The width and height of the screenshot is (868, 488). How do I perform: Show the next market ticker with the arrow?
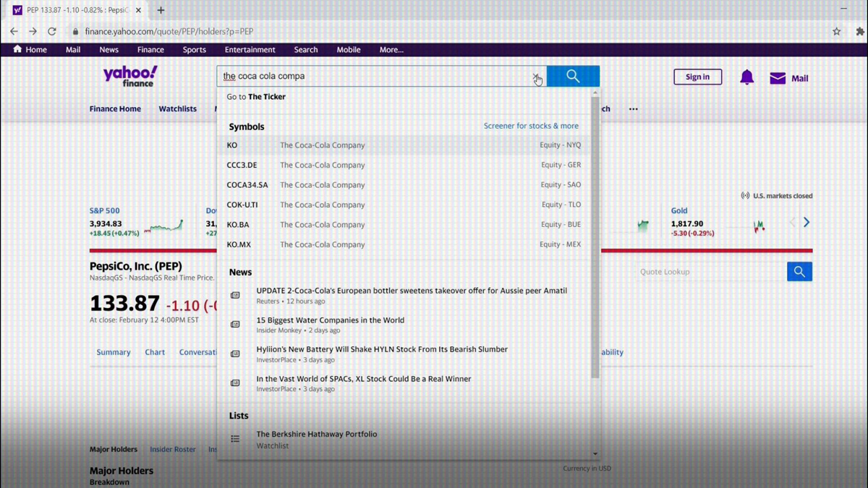coord(807,223)
